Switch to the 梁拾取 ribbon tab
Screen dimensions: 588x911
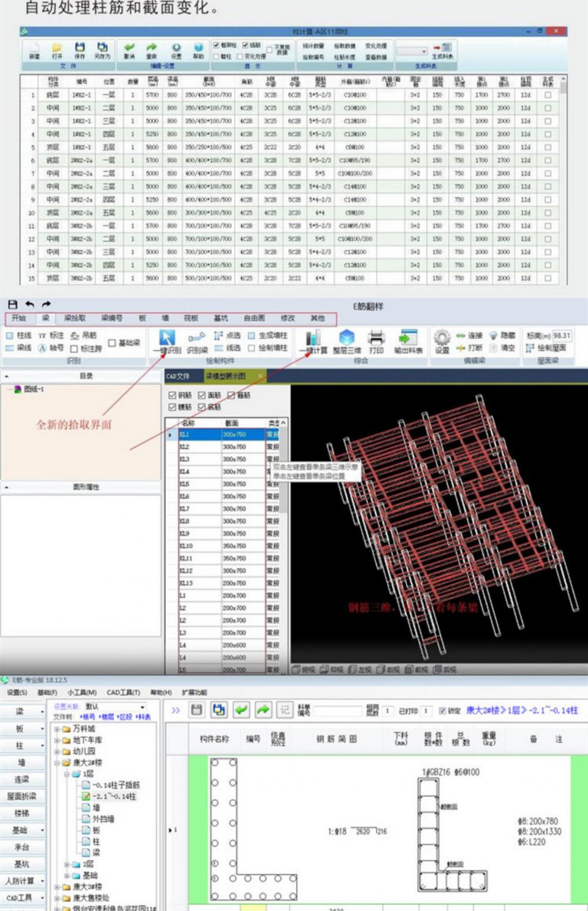tap(75, 318)
